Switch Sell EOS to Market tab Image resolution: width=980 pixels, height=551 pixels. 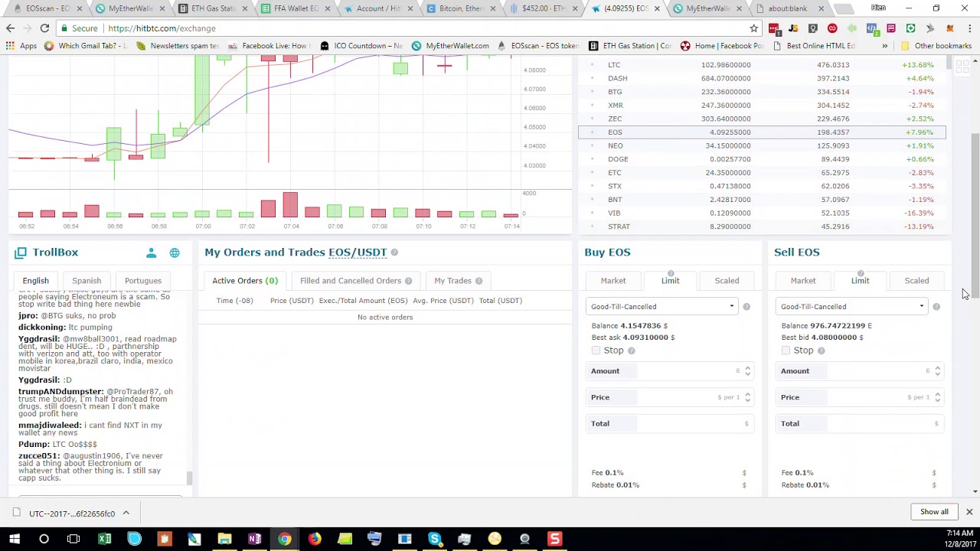803,281
